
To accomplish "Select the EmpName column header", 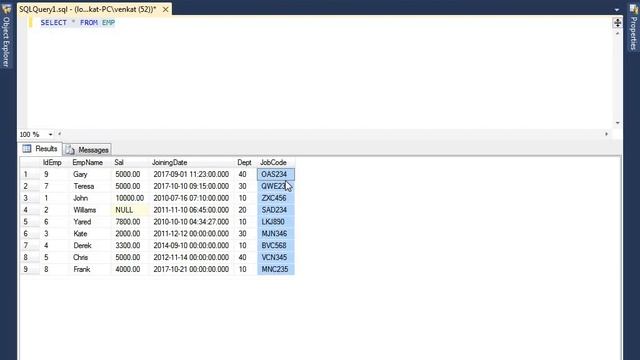I will point(90,162).
